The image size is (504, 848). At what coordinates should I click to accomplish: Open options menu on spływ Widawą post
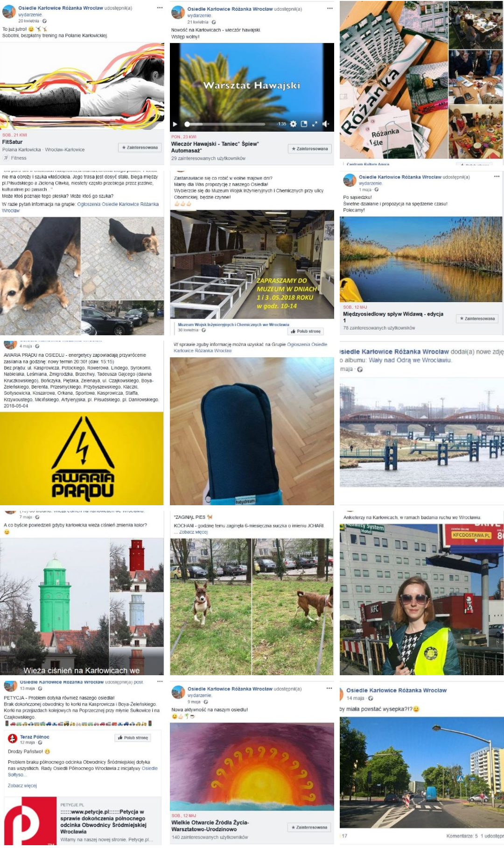[x=497, y=177]
